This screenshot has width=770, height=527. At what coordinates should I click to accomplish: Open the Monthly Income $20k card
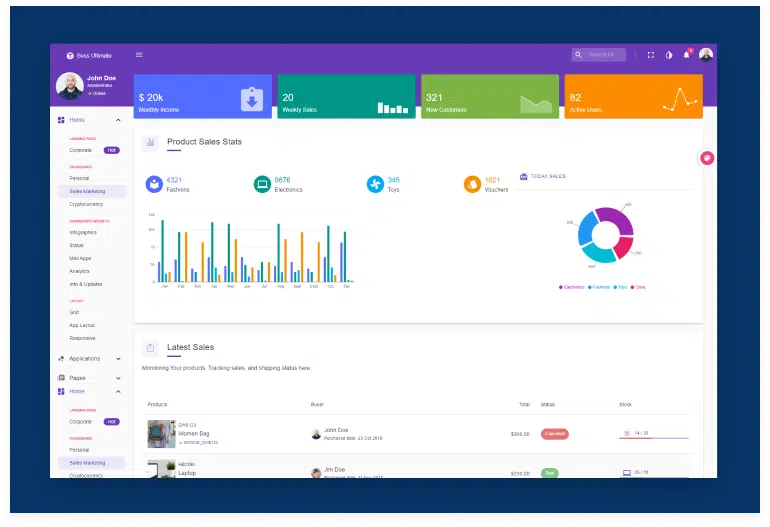[203, 96]
